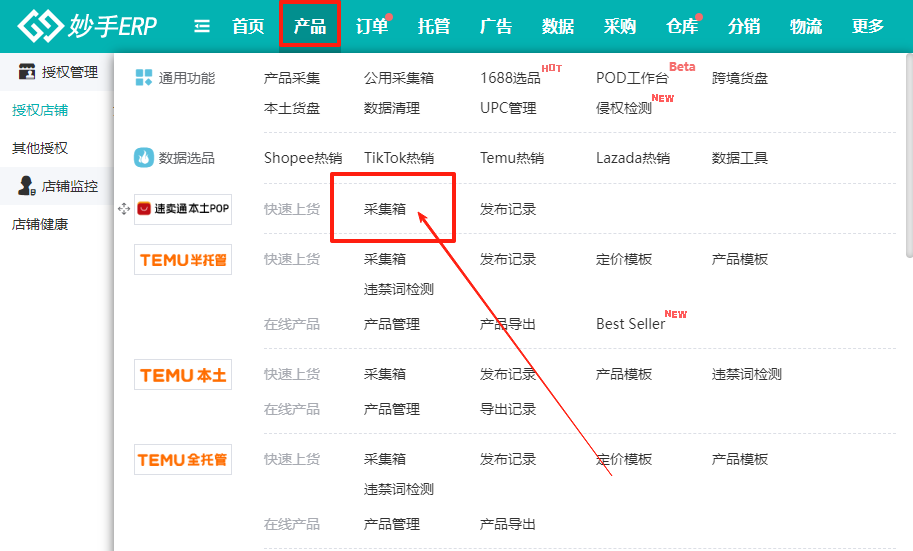Click the 通用功能 grid icon
The width and height of the screenshot is (913, 551).
[144, 77]
